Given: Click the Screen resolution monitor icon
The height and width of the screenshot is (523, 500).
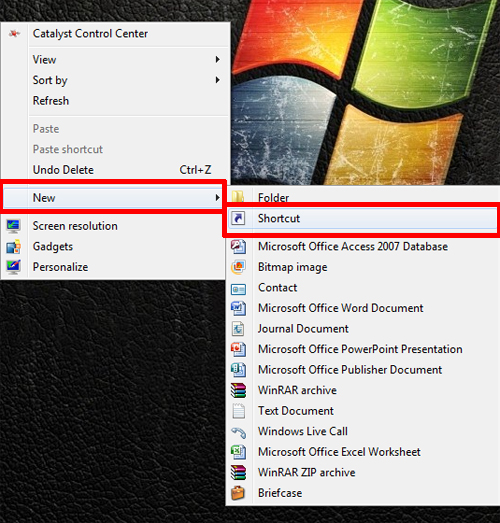Looking at the screenshot, I should coord(13,226).
